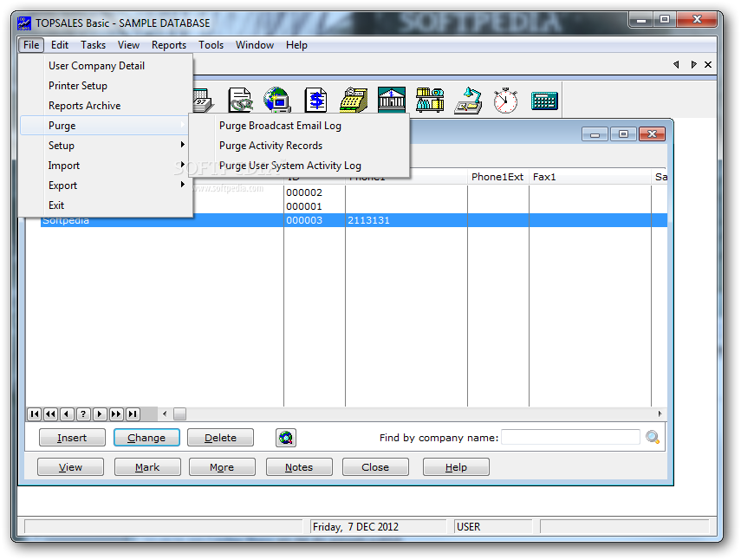Click the globe icon beside Delete button
Viewport: 741px width, 560px height.
coord(286,438)
